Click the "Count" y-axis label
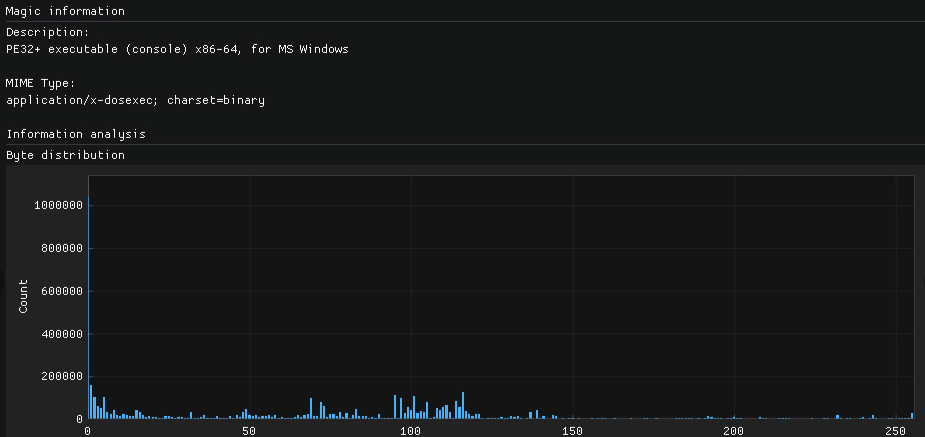Viewport: 925px width, 437px height. [23, 297]
